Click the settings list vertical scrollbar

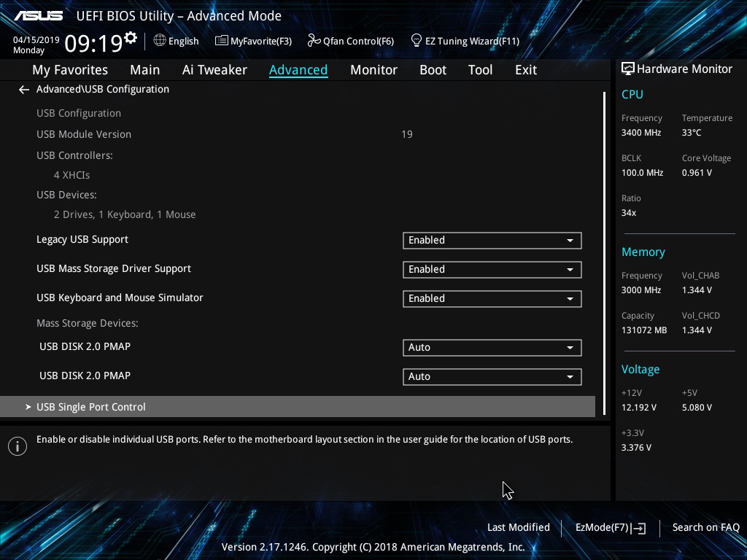pos(604,253)
